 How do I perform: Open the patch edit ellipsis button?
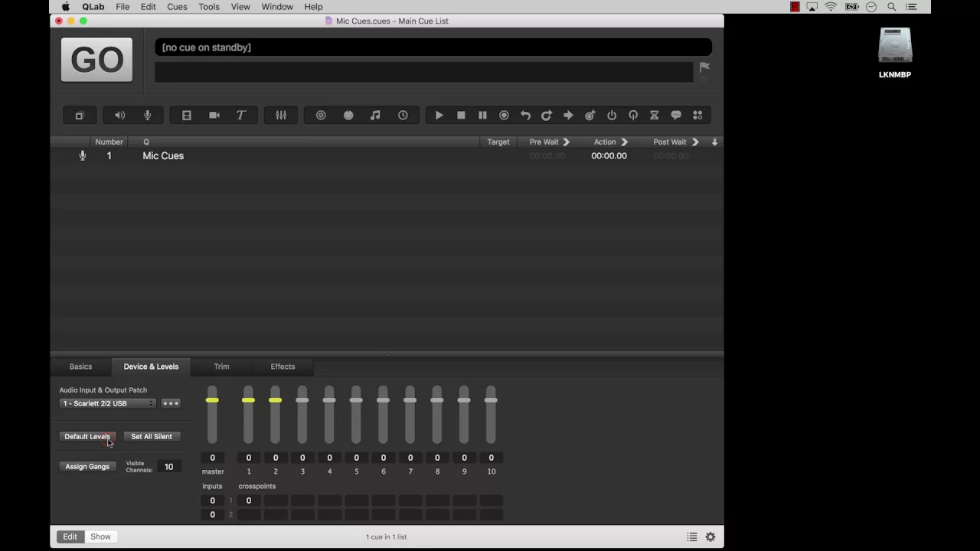pos(171,403)
